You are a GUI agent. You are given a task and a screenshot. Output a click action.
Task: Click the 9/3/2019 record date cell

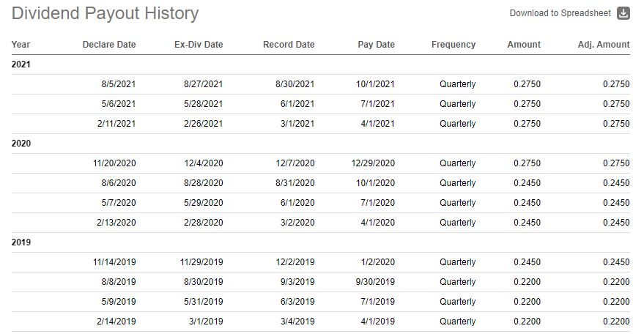[x=297, y=282]
